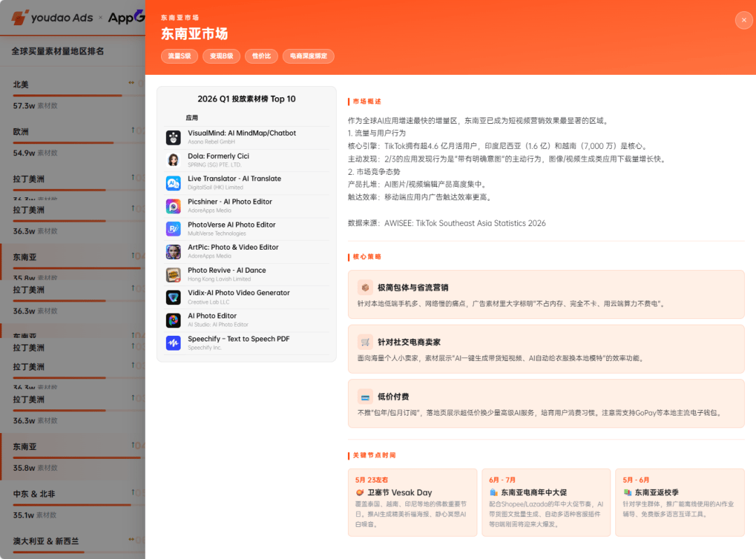Image resolution: width=756 pixels, height=559 pixels.
Task: Click the 关键节点时间 section heading
Action: click(x=374, y=455)
